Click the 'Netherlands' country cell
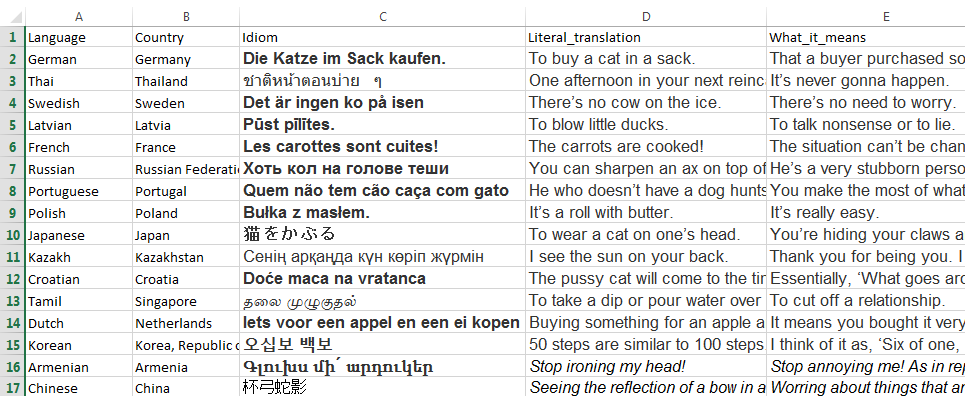This screenshot has height=396, width=965. [186, 323]
